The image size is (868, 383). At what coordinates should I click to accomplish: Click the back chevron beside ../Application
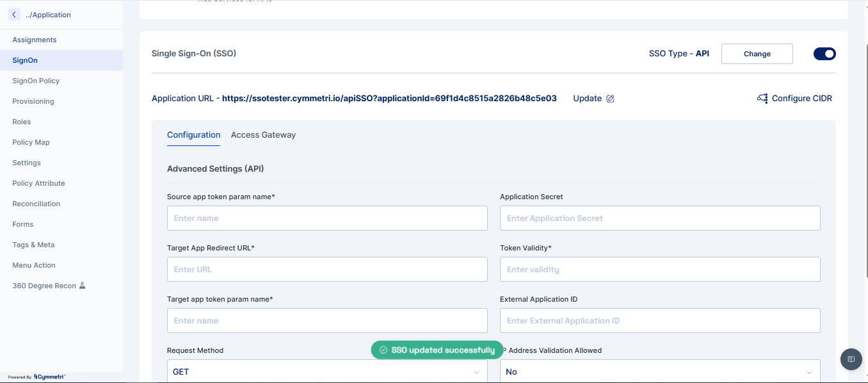pos(15,14)
